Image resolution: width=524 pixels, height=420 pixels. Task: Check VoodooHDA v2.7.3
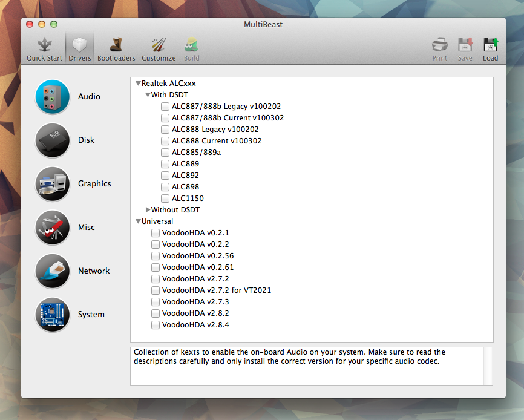click(x=156, y=302)
